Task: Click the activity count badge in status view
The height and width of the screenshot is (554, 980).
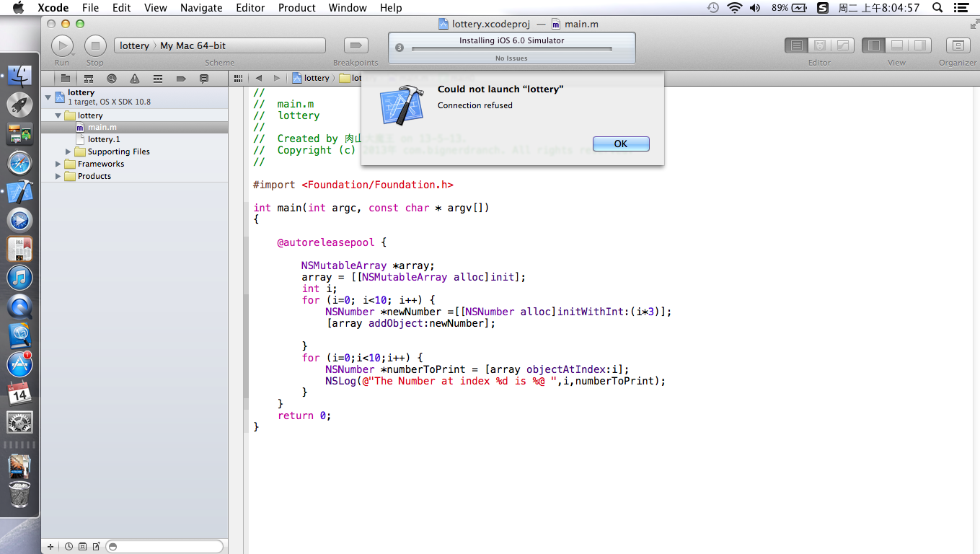Action: pos(399,48)
